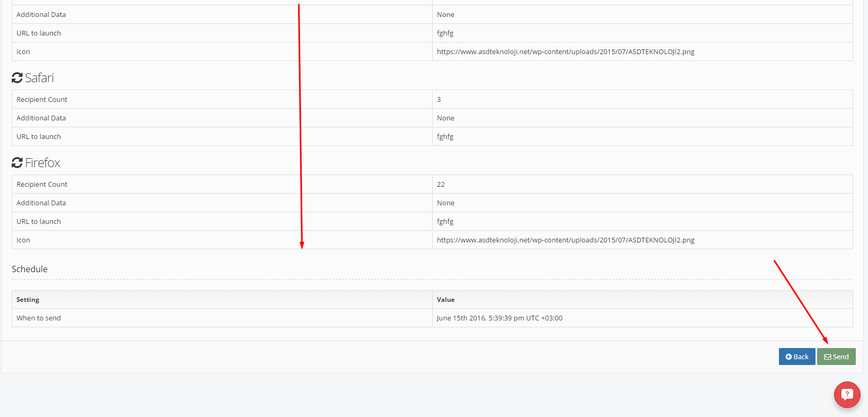868x417 pixels.
Task: Click the Firefox icon URL value
Action: 566,240
